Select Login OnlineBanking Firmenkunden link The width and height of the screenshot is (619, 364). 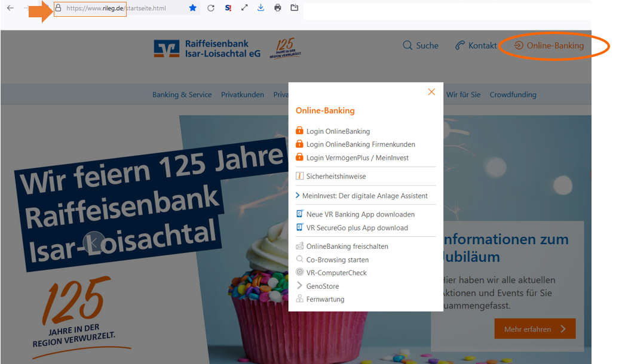(x=360, y=144)
